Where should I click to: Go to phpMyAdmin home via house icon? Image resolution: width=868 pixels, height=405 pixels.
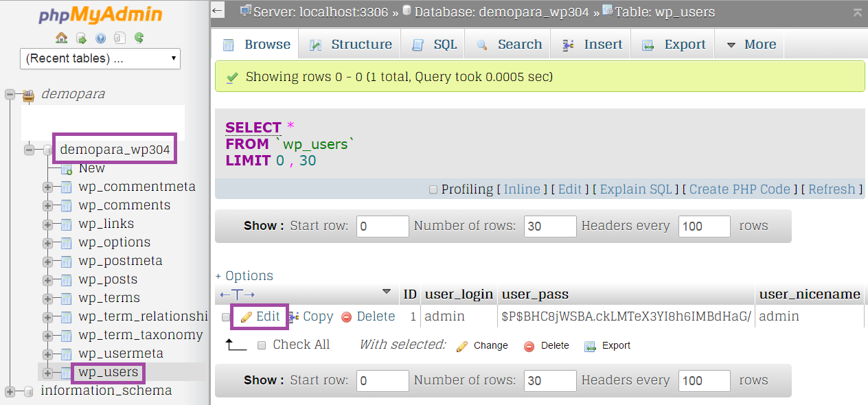62,38
